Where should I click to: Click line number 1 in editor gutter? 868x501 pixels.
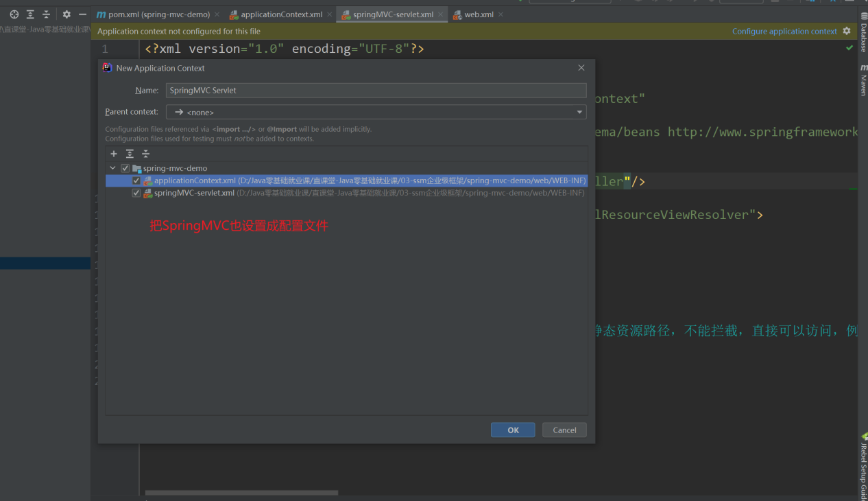105,49
